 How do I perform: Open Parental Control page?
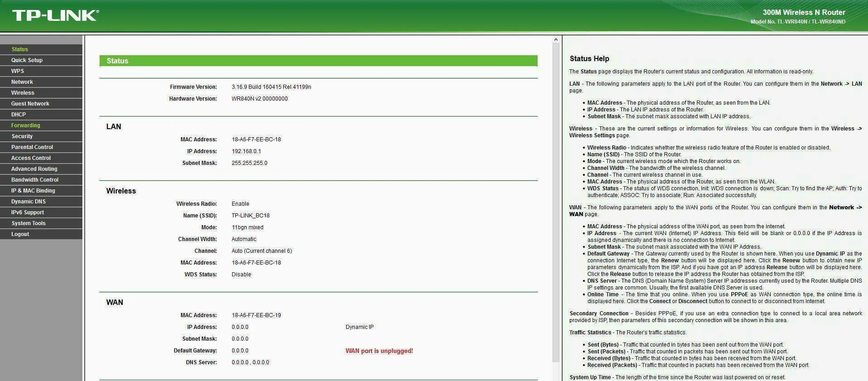[x=41, y=147]
